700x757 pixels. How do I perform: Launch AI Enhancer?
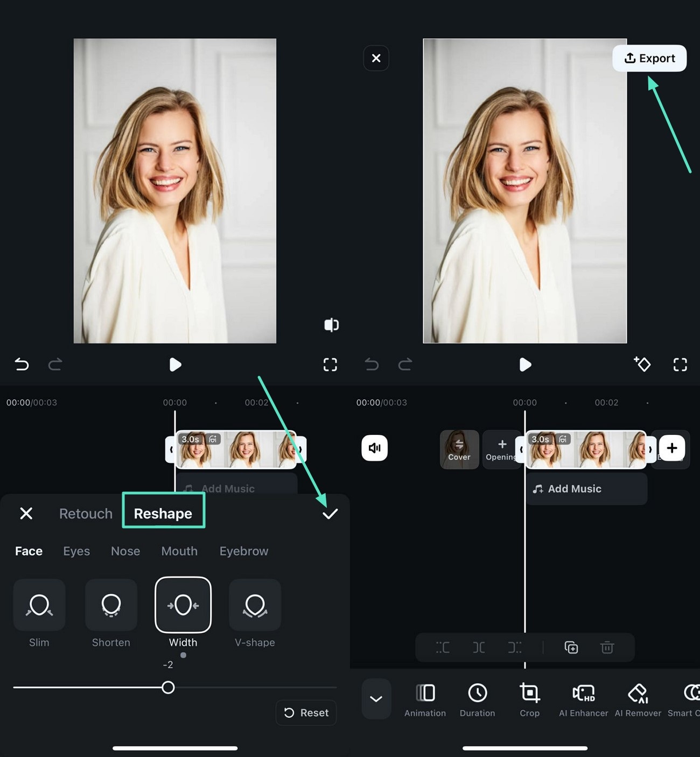coord(583,699)
